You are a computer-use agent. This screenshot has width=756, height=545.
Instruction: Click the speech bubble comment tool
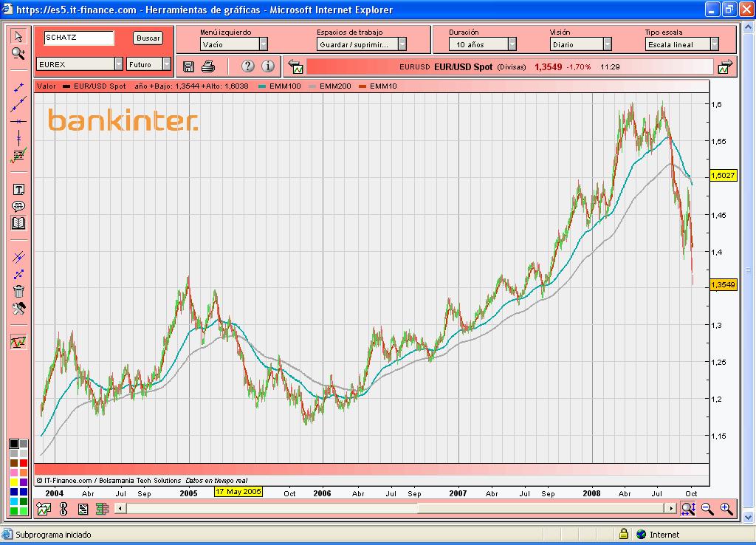coord(18,206)
